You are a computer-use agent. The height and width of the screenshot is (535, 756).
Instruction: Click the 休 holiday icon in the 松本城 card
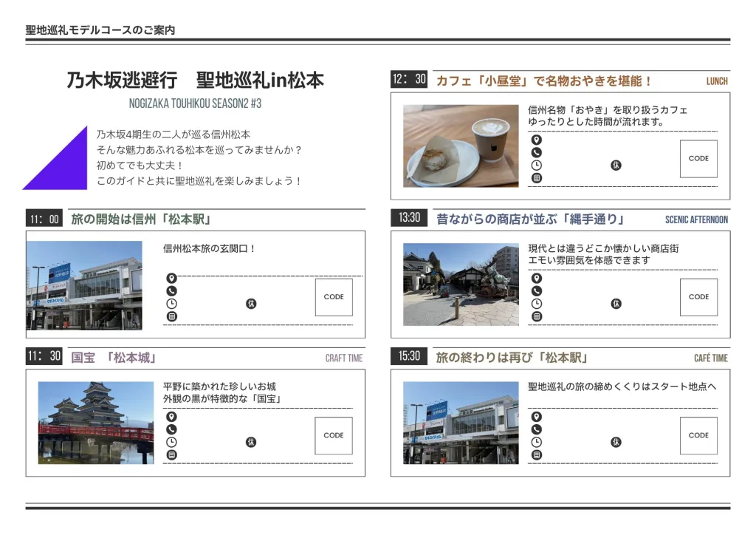click(251, 442)
